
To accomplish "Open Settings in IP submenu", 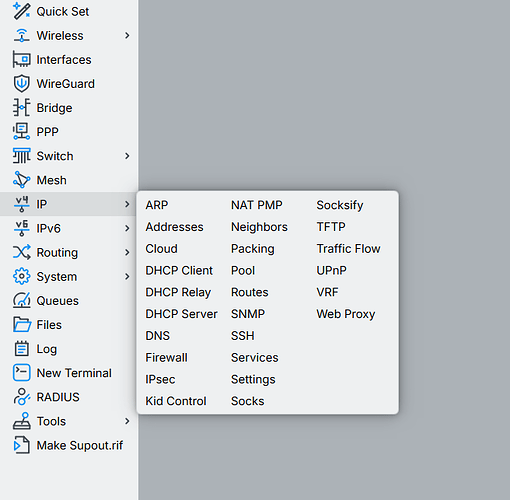I will [253, 380].
